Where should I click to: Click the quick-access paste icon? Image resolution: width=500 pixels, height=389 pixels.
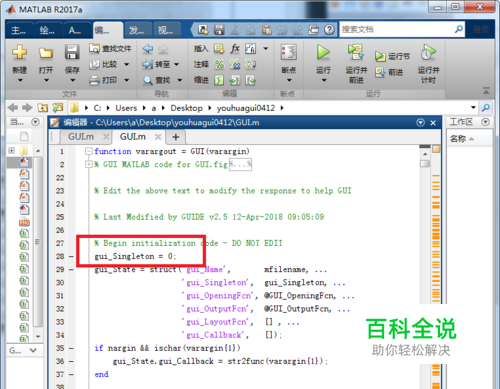(266, 30)
